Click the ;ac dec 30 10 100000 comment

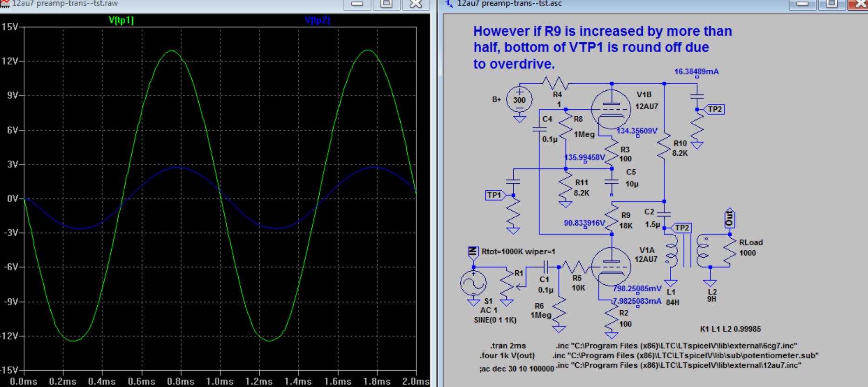517,368
